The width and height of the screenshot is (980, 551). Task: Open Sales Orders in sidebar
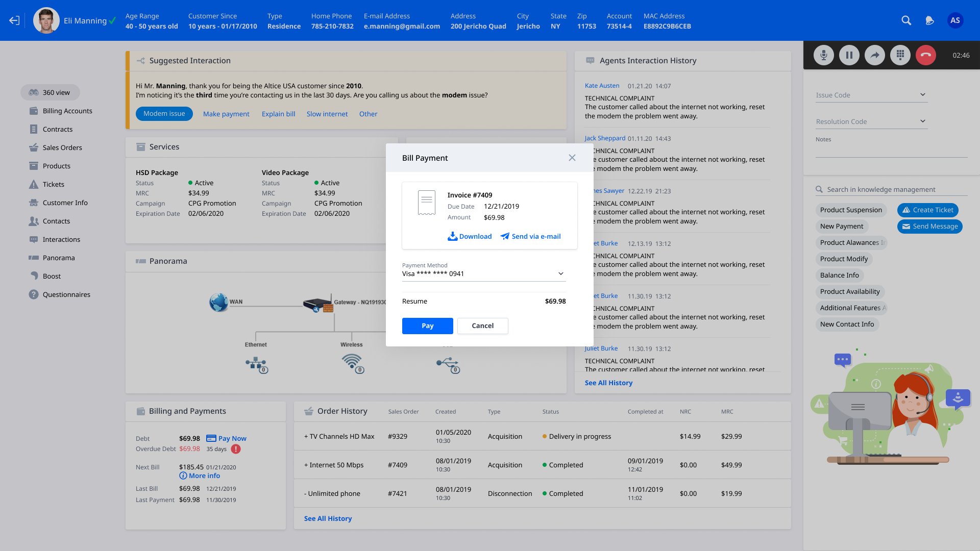click(x=56, y=147)
